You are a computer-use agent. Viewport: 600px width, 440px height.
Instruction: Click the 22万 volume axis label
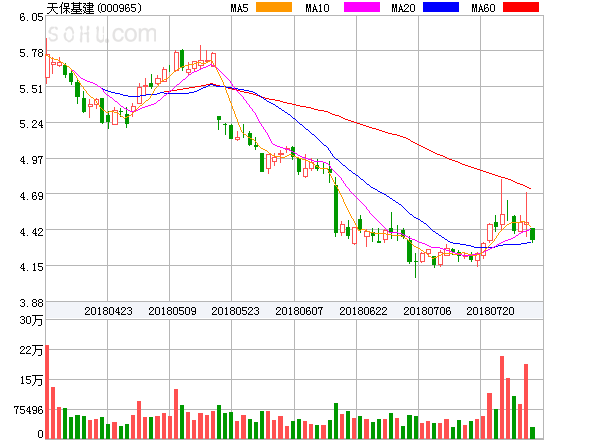[31, 350]
